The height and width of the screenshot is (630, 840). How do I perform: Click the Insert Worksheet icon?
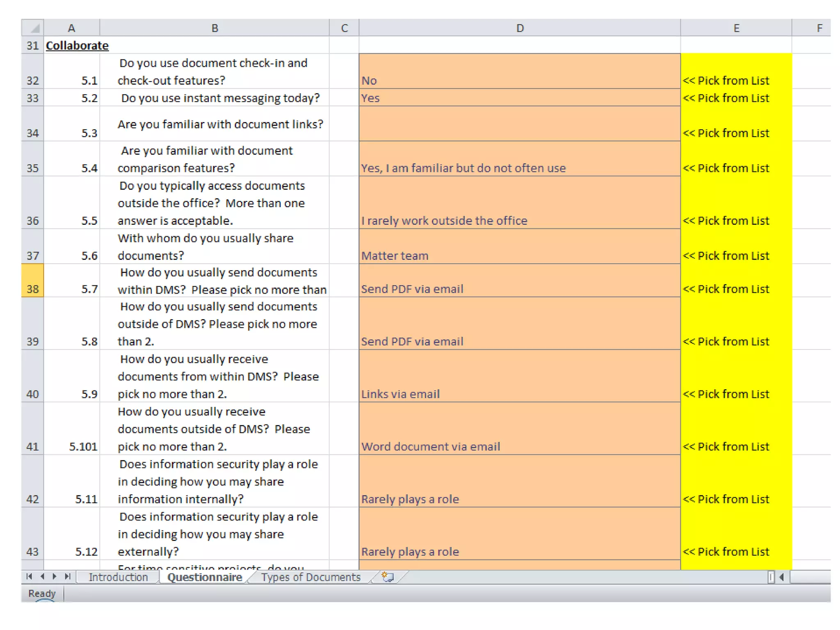[x=387, y=577]
